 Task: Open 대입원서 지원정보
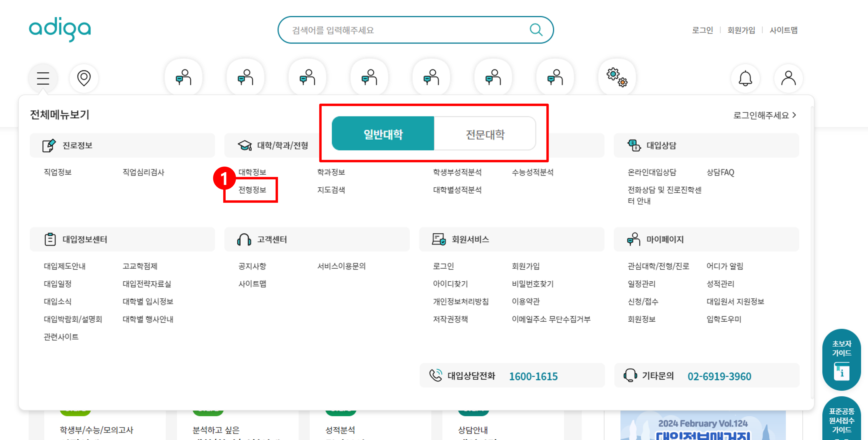click(735, 301)
